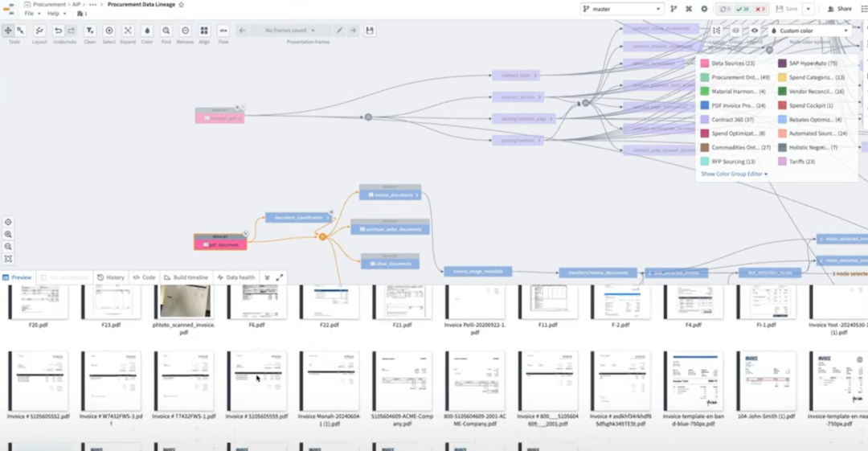Expand the contract_table node arrow
The width and height of the screenshot is (868, 451).
click(535, 76)
